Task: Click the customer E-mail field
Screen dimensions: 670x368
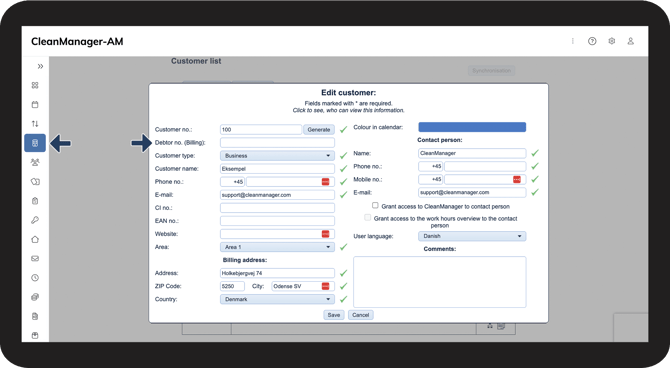Action: [x=277, y=195]
